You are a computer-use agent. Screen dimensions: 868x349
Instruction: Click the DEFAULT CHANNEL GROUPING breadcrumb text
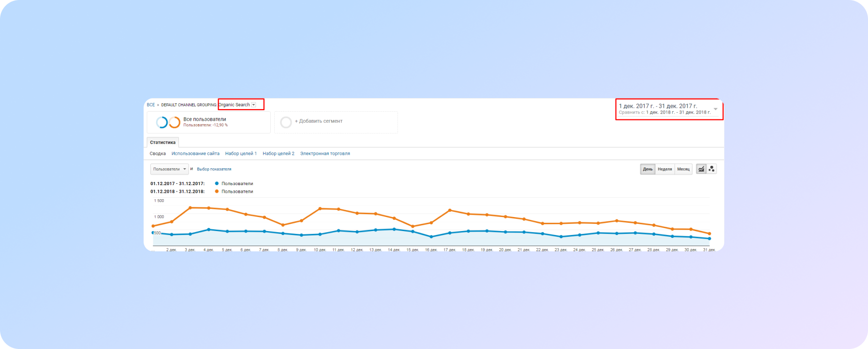pos(189,105)
